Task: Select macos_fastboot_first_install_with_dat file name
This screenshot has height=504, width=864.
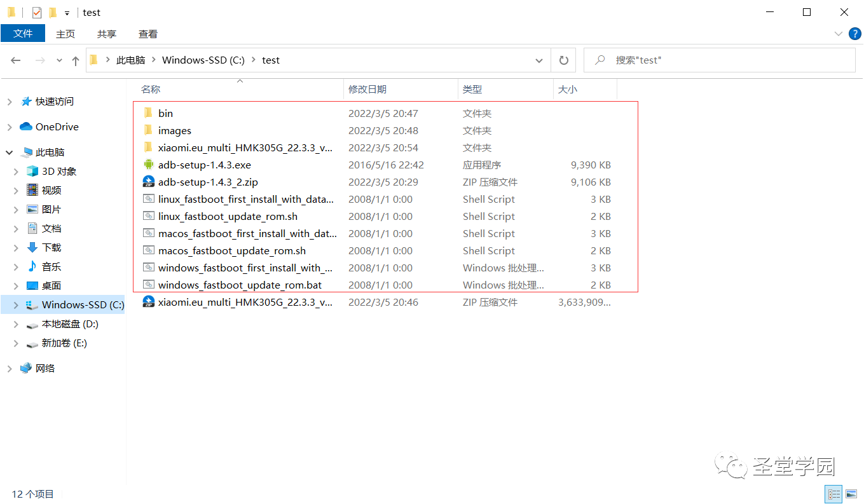Action: [x=247, y=233]
